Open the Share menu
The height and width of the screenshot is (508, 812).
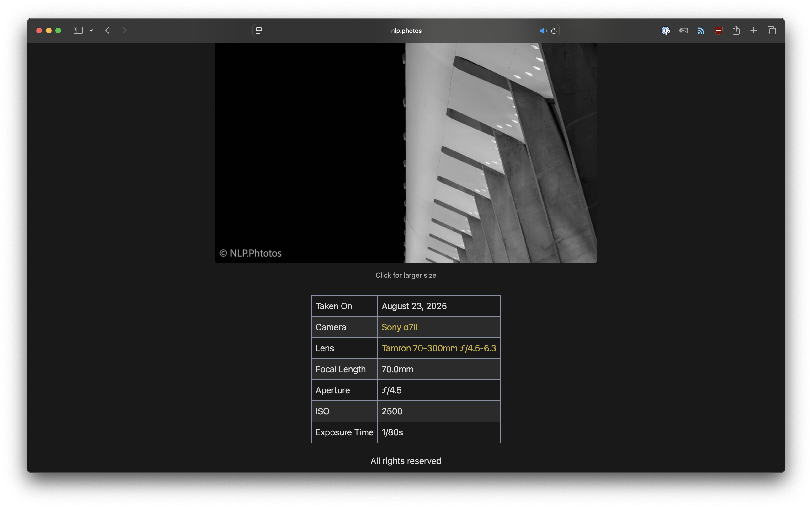coord(736,31)
